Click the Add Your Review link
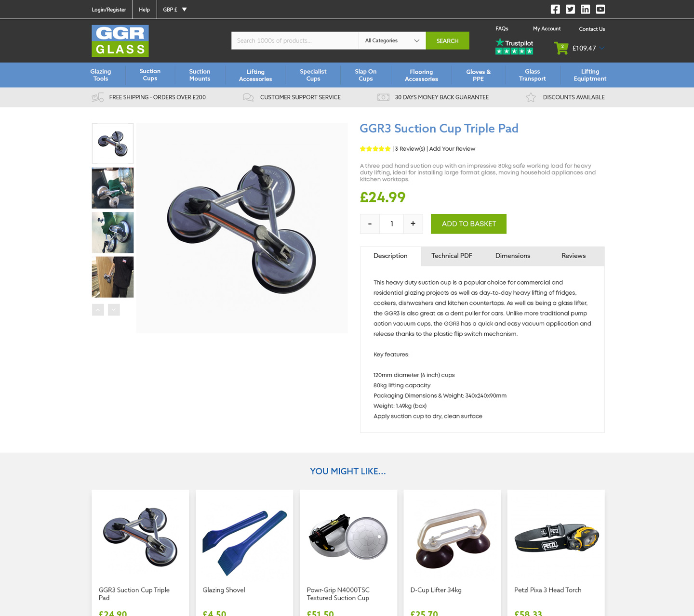 click(452, 149)
